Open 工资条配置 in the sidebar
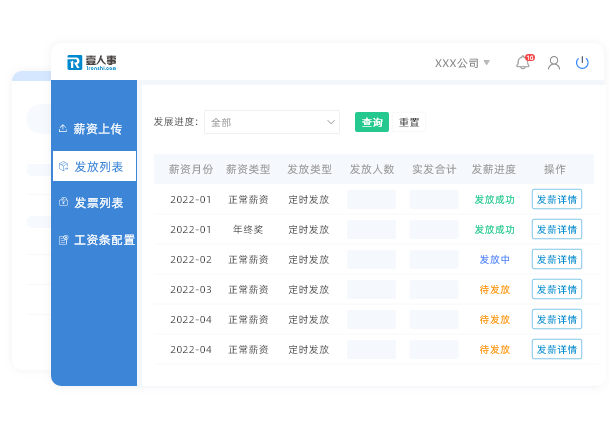 coord(94,240)
